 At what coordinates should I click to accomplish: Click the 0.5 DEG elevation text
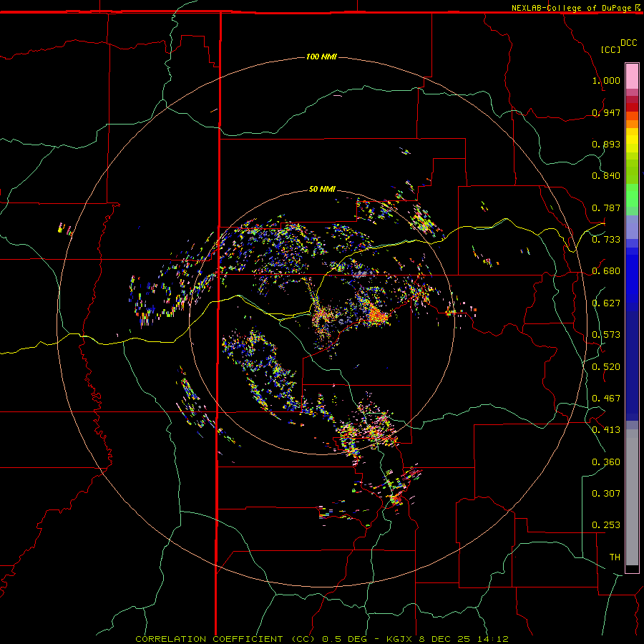[346, 639]
